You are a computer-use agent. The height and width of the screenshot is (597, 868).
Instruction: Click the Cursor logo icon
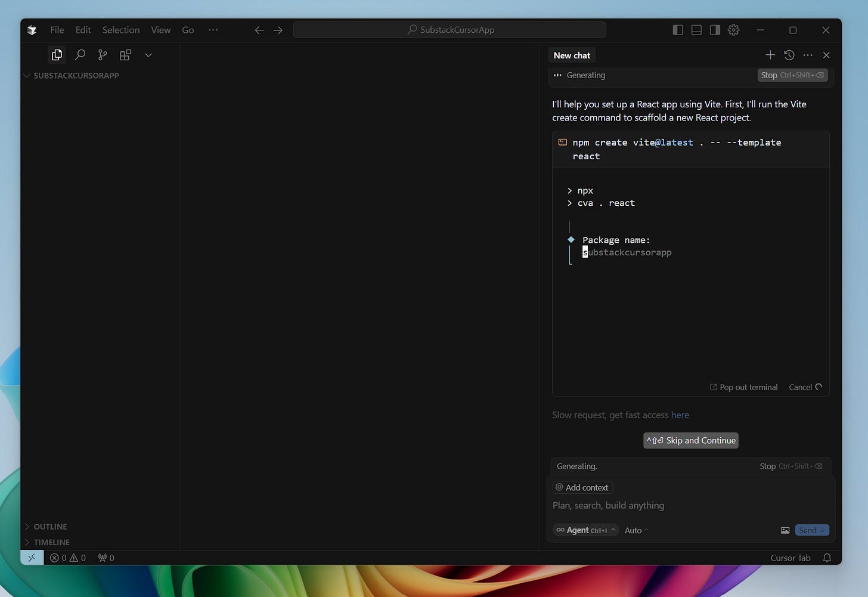(x=32, y=30)
